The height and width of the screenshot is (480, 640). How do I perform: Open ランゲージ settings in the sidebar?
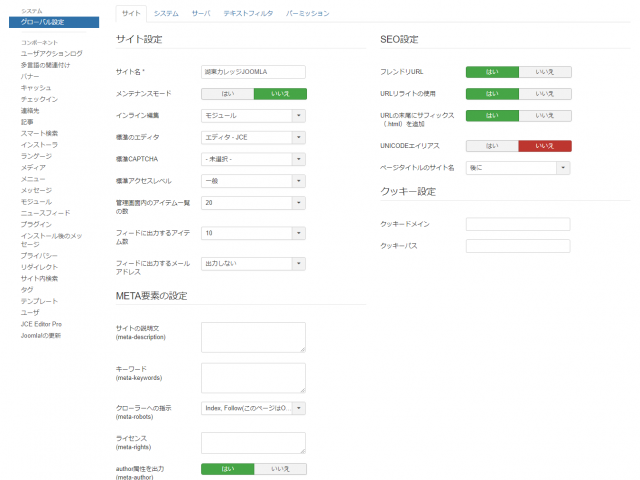click(x=36, y=156)
